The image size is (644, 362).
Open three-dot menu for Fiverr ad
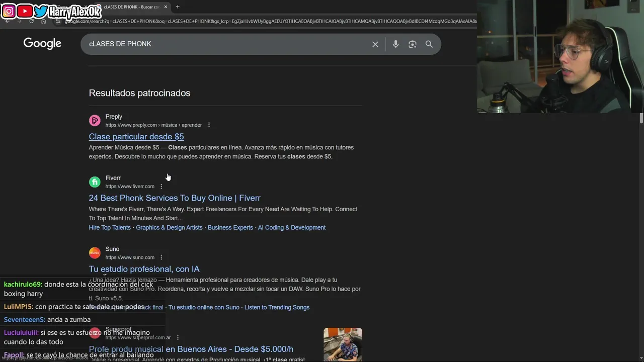(162, 187)
